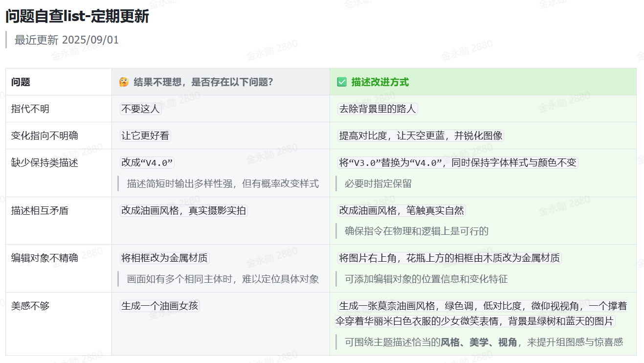The image size is (644, 363).
Task: Click the code 生成一个油画女孩
Action: (160, 306)
